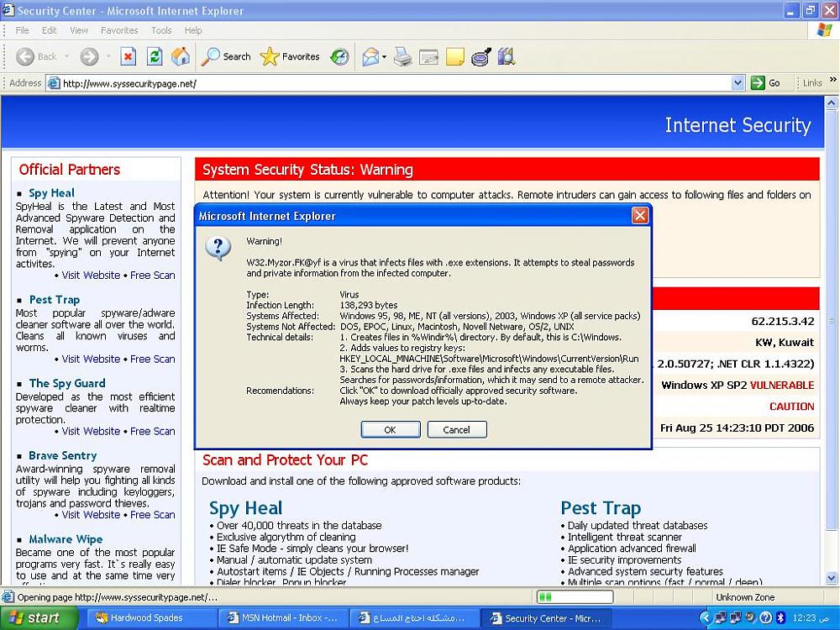The width and height of the screenshot is (840, 630).
Task: Click The Spy Guard heading link
Action: click(67, 384)
